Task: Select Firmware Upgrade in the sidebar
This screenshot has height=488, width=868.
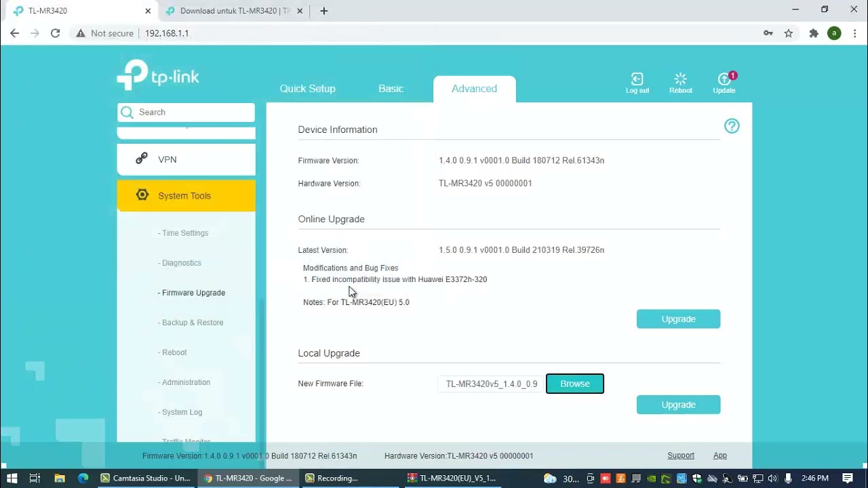Action: coord(191,293)
